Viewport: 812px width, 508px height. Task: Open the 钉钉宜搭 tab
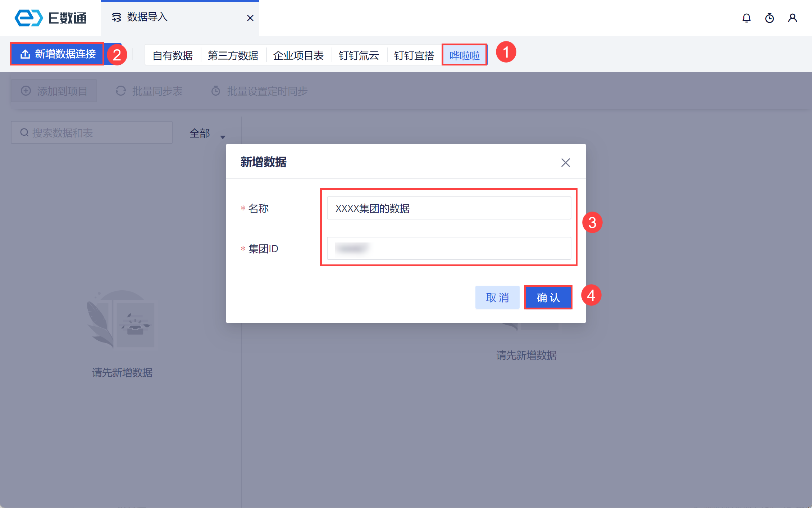pos(414,55)
